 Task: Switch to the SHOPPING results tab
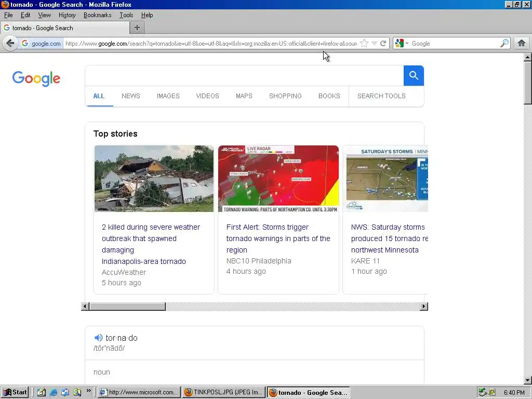click(285, 96)
